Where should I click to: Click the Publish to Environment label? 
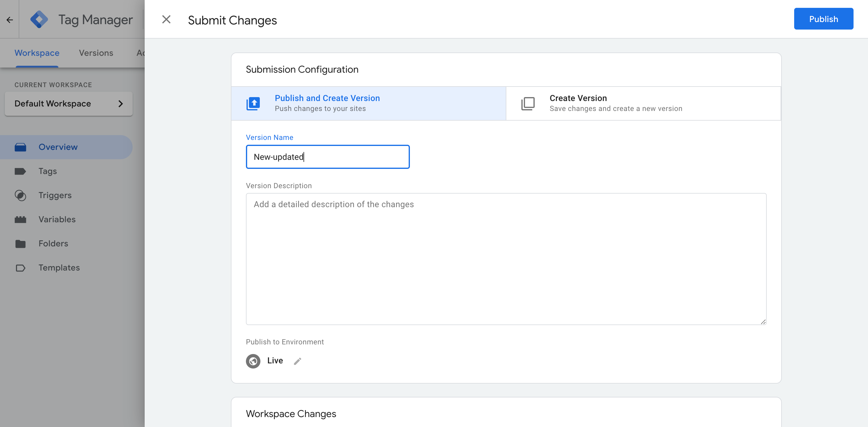point(285,342)
